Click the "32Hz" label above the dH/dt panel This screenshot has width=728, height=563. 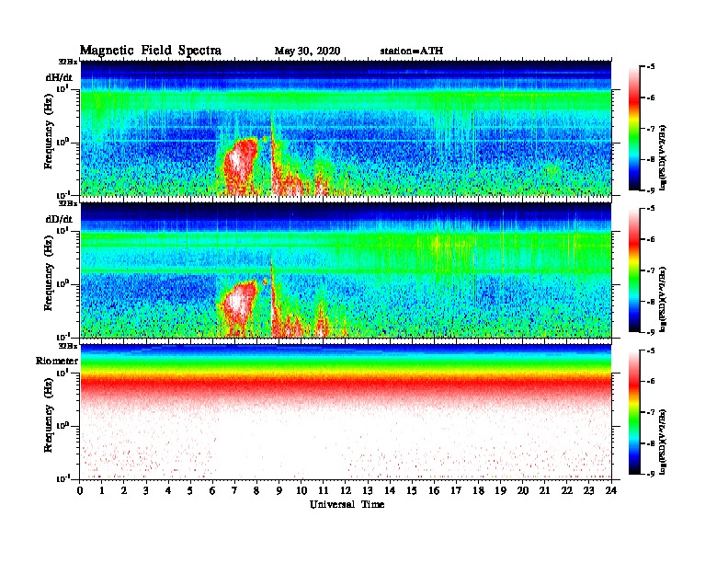[x=68, y=62]
